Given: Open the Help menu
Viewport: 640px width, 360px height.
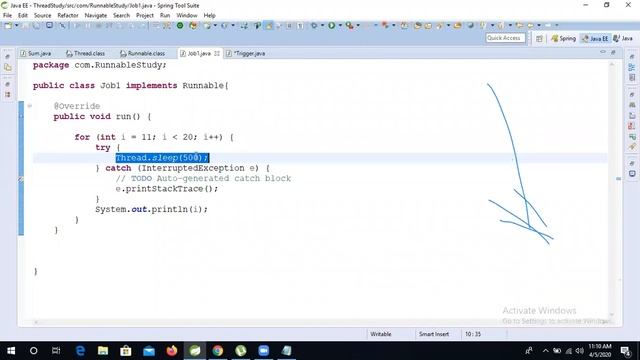Looking at the screenshot, I should coord(209,16).
